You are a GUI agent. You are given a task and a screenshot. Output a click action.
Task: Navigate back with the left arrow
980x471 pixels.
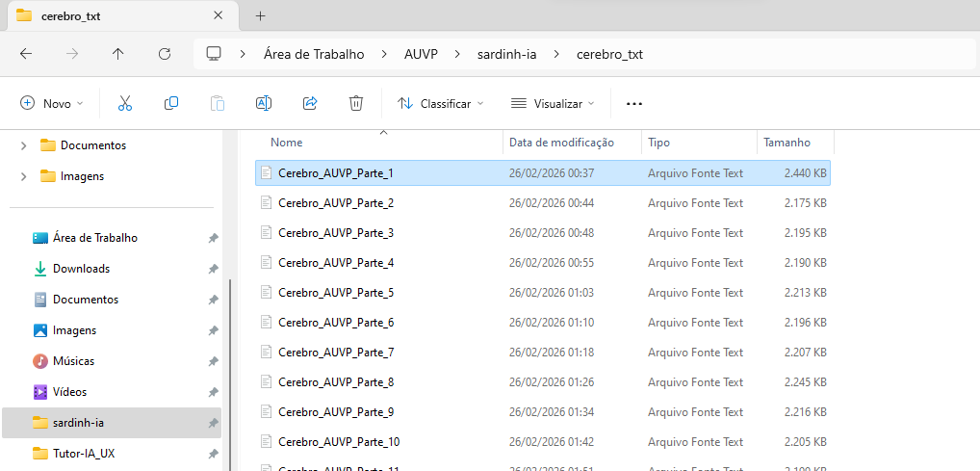point(26,54)
